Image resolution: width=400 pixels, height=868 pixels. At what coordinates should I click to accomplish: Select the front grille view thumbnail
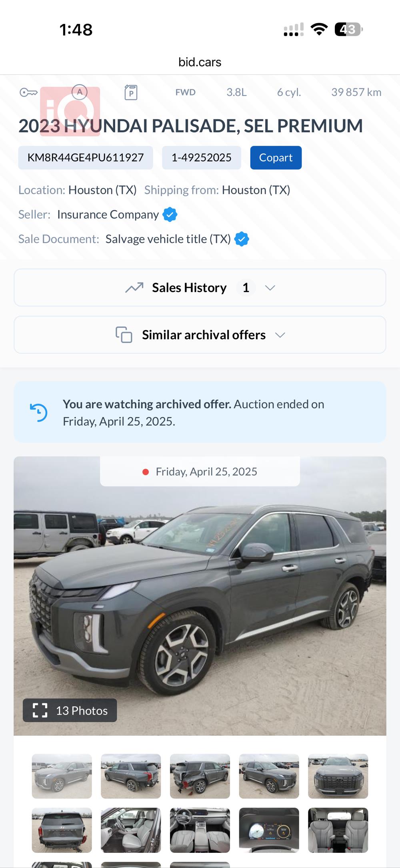point(338,776)
